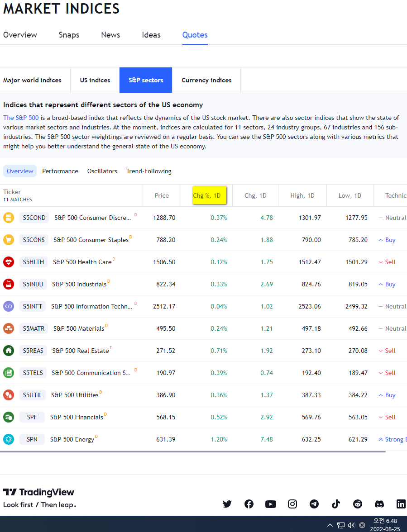407x532 pixels.
Task: Click the taskbar clock showing 6:48
Action: click(x=385, y=525)
